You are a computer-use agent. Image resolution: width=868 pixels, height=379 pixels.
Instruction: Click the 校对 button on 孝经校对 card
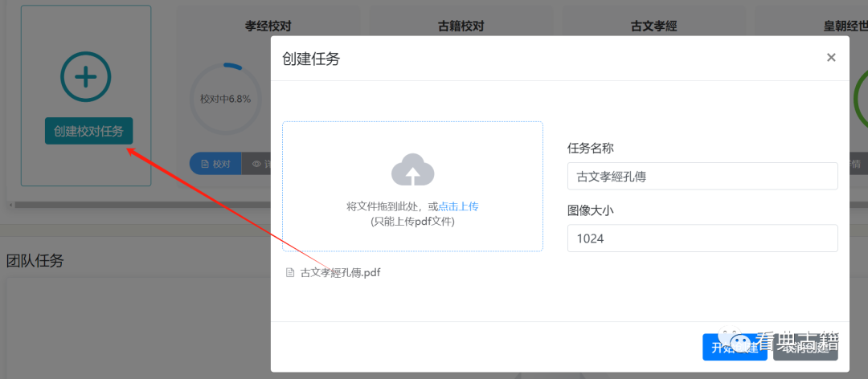click(x=215, y=164)
